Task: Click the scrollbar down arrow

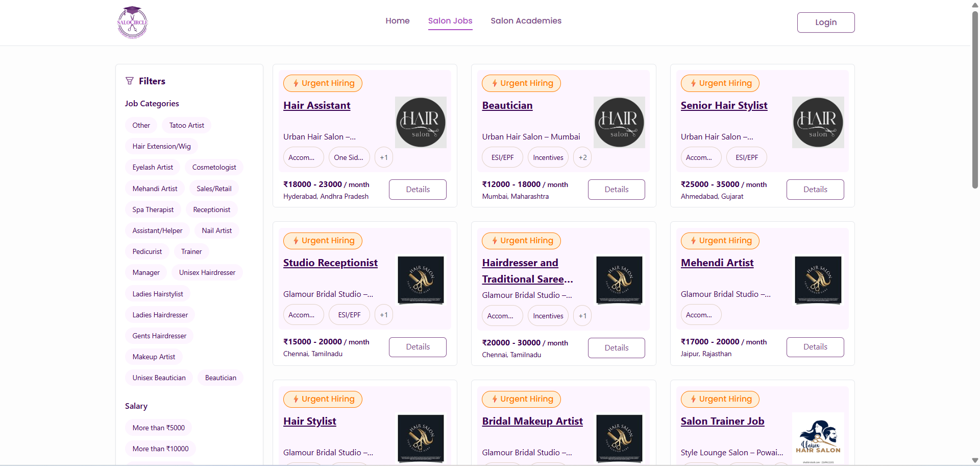Action: 975,460
